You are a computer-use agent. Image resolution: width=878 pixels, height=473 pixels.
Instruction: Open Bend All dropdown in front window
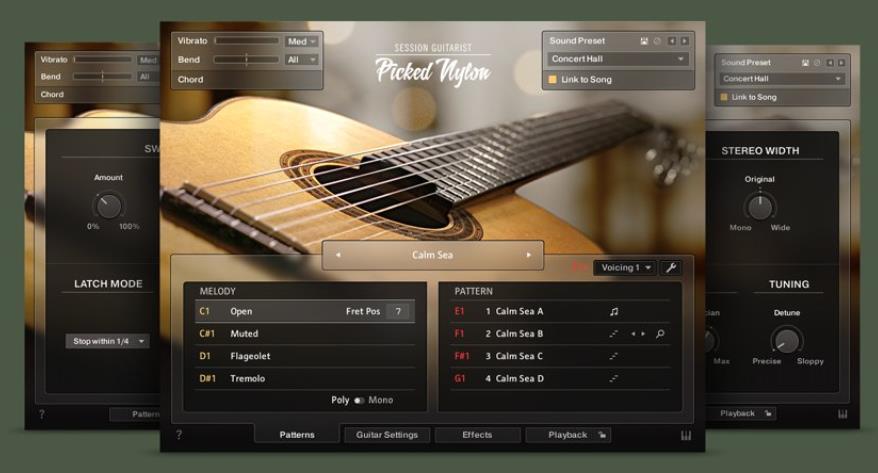coord(302,59)
